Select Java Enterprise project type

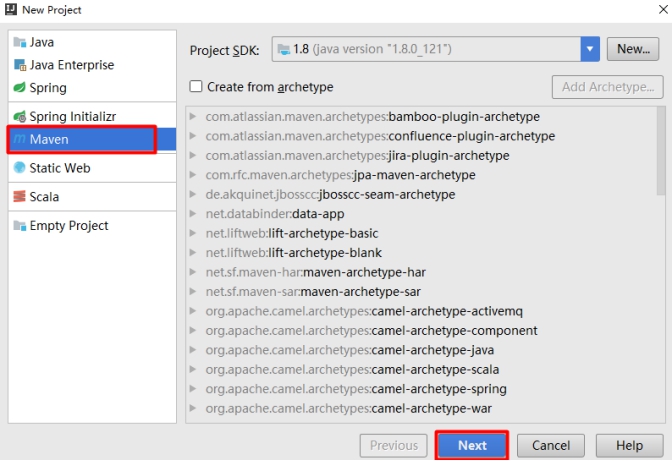(x=92, y=65)
